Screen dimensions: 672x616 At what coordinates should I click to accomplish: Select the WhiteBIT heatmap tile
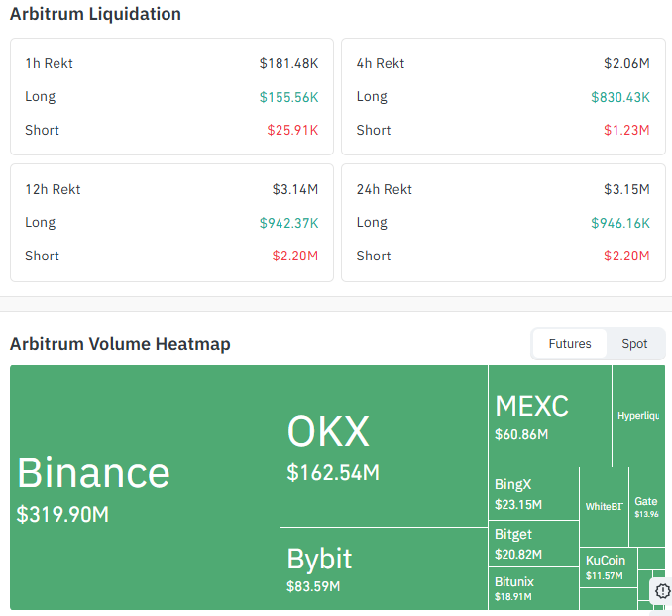(604, 507)
